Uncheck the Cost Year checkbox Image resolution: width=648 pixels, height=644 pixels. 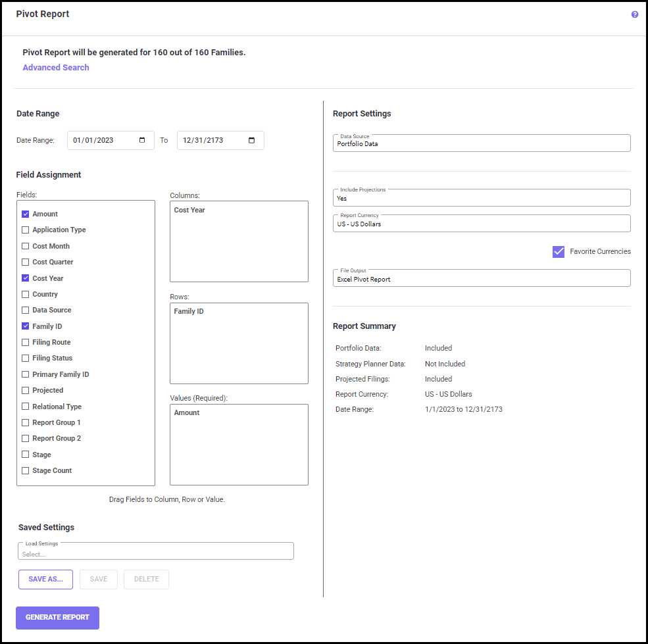point(26,278)
